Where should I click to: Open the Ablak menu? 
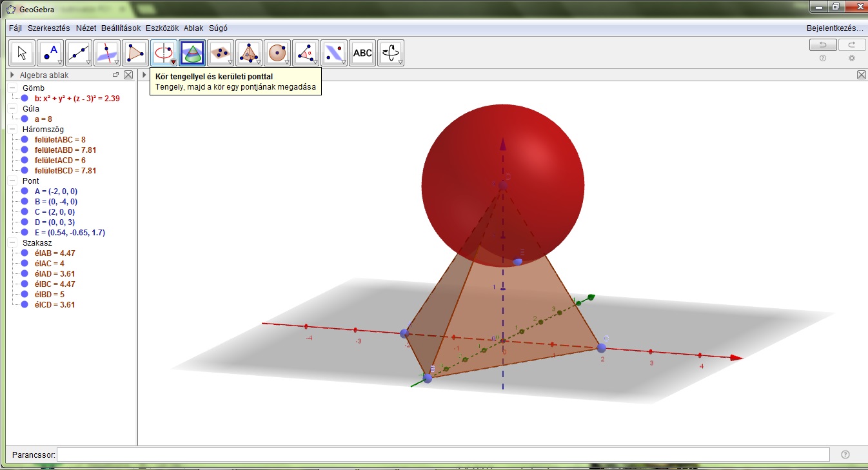click(194, 28)
